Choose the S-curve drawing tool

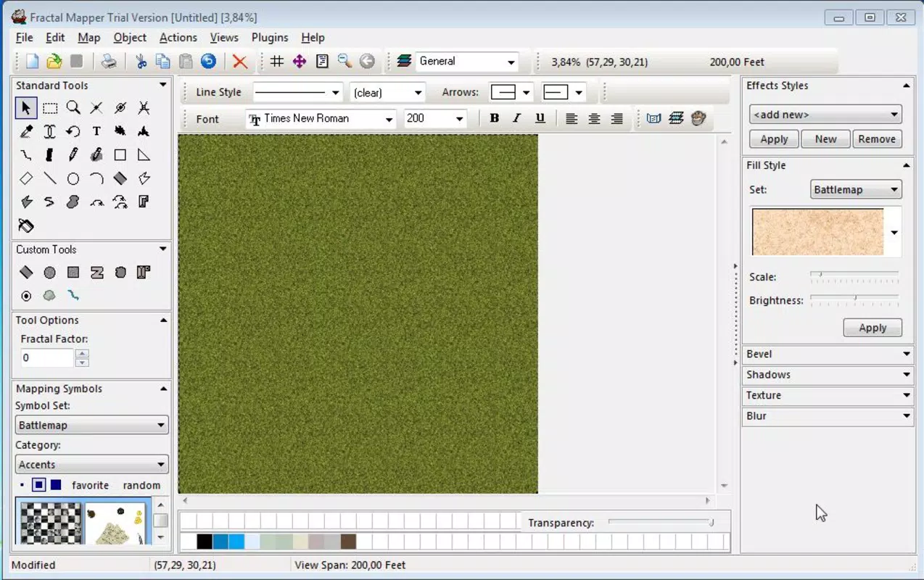tap(49, 202)
